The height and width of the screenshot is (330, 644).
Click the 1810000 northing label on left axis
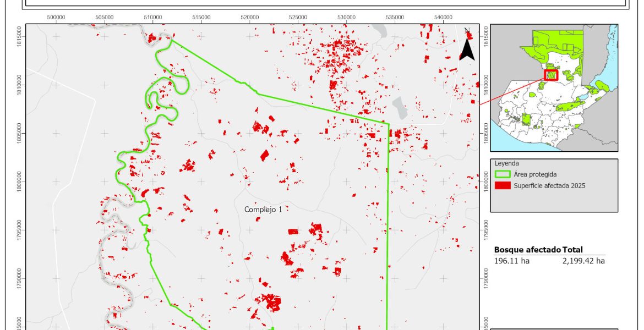(20, 85)
